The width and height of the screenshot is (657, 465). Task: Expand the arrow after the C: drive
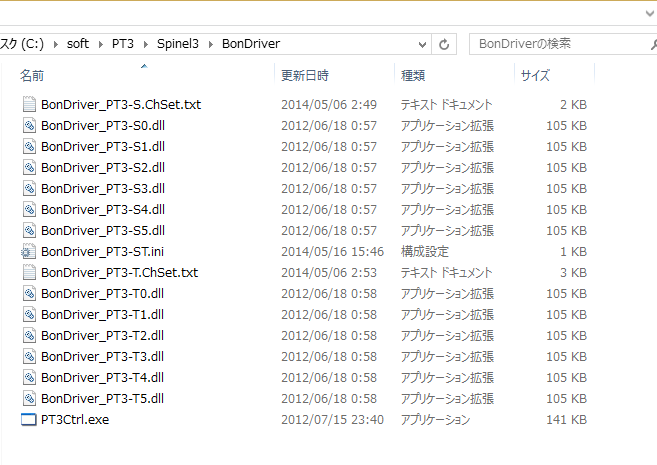[56, 44]
